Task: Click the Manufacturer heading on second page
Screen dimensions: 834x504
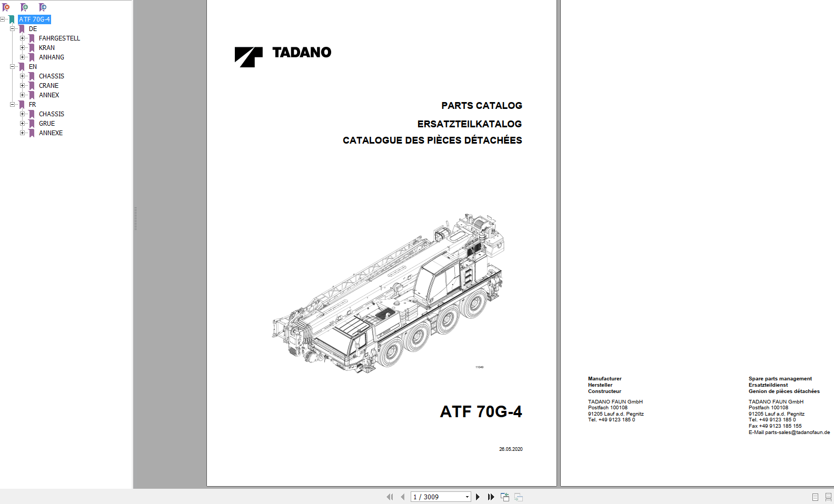Action: pyautogui.click(x=605, y=379)
